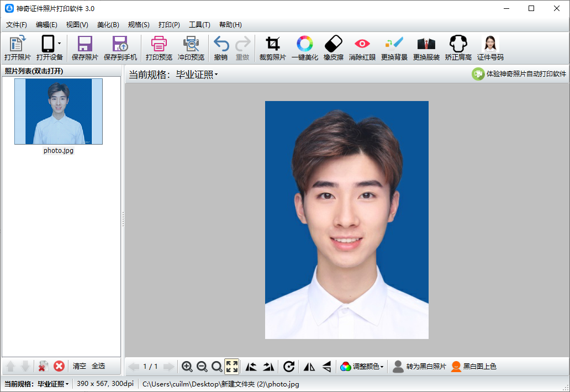Click the Change Clothing (更换服装) icon
The width and height of the screenshot is (570, 392).
click(x=426, y=45)
